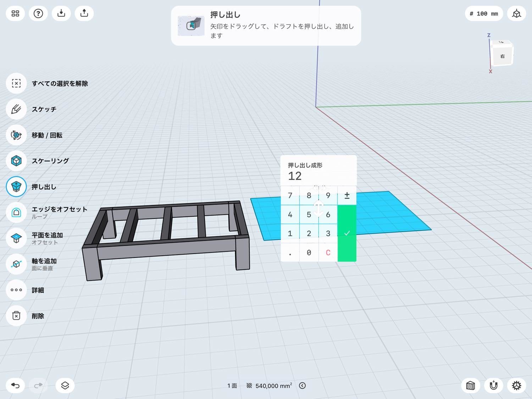The height and width of the screenshot is (399, 532).
Task: Toggle the snapping magnet icon
Action: coord(493,386)
